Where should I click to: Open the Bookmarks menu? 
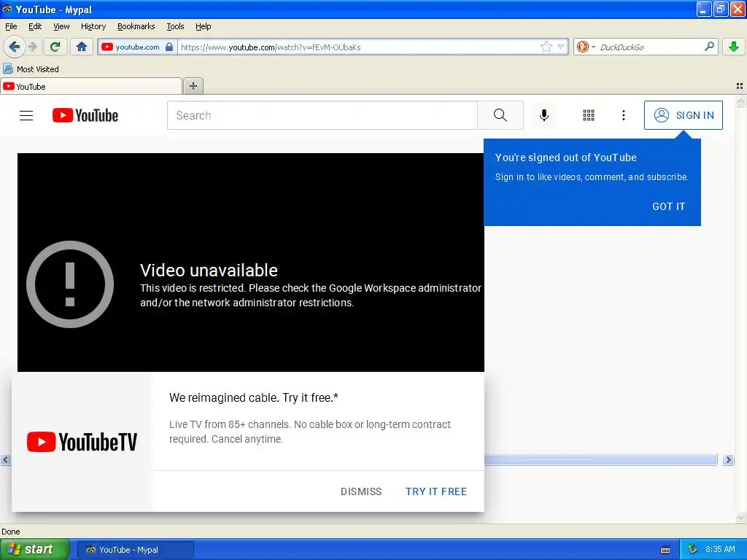coord(136,26)
